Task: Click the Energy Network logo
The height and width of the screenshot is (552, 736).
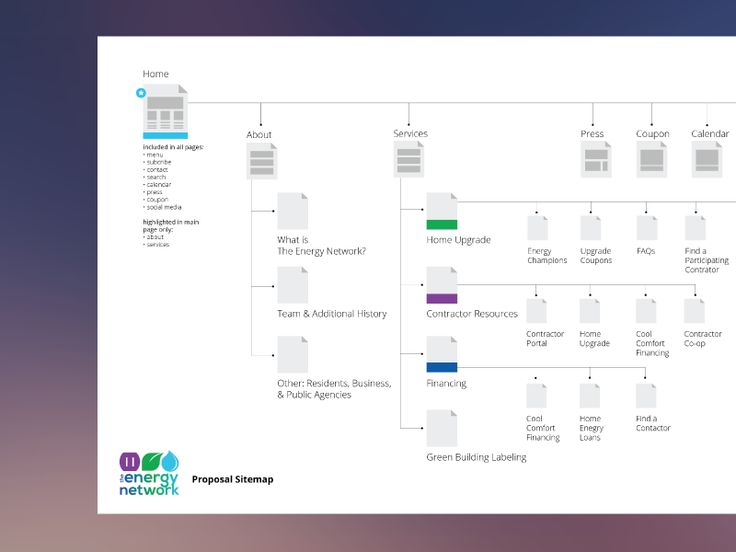Action: 149,474
